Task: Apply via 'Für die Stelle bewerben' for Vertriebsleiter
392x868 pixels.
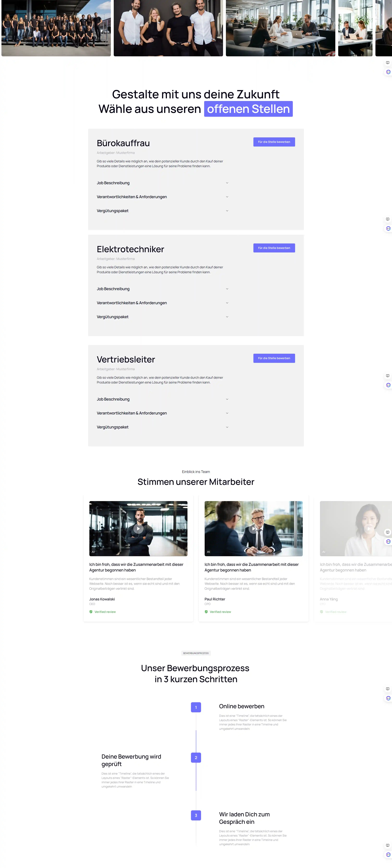Action: click(x=274, y=358)
